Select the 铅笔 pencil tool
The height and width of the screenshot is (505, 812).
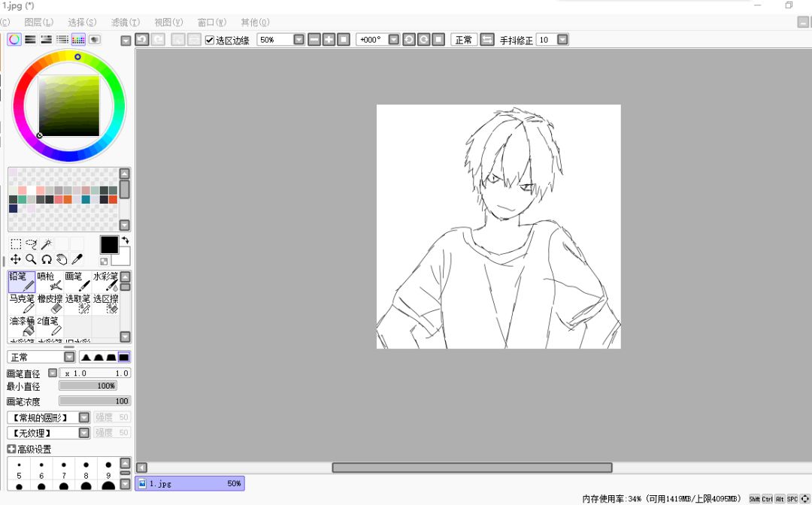click(22, 282)
